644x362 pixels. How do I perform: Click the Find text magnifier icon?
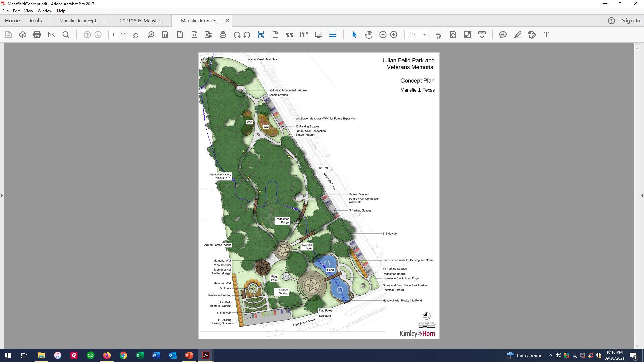point(66,35)
